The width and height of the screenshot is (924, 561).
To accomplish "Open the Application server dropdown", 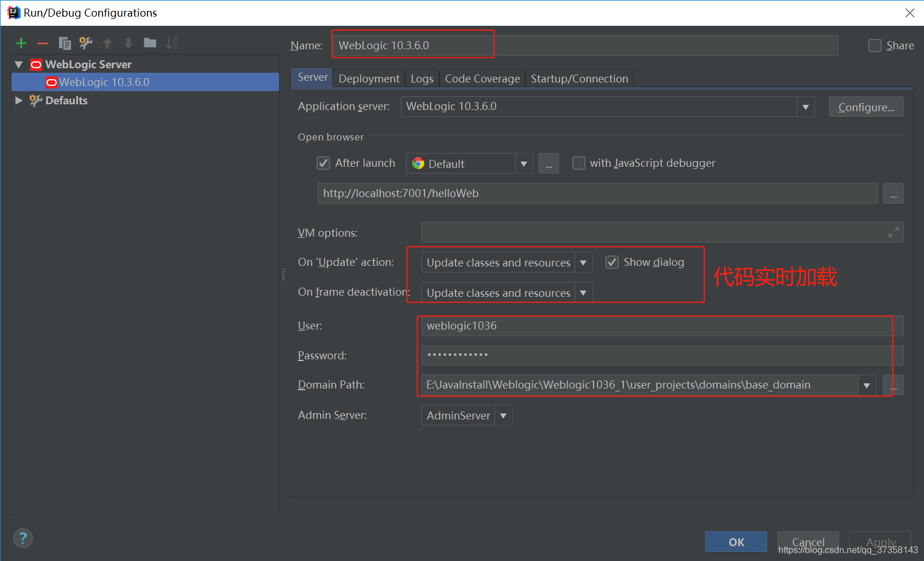I will (x=805, y=107).
